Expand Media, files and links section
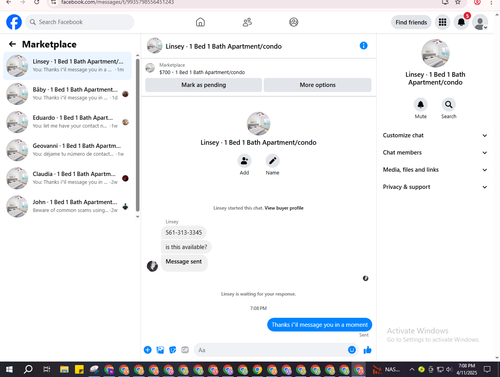The height and width of the screenshot is (377, 500). click(435, 170)
